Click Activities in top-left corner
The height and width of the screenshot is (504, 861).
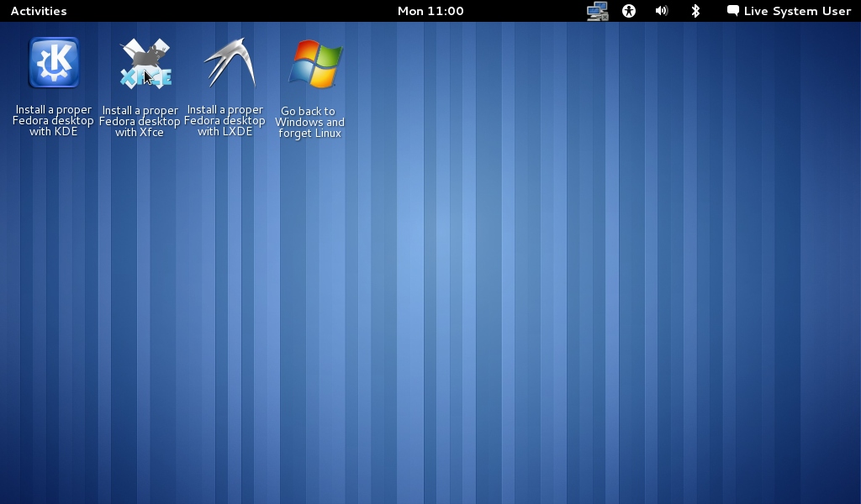(x=38, y=11)
